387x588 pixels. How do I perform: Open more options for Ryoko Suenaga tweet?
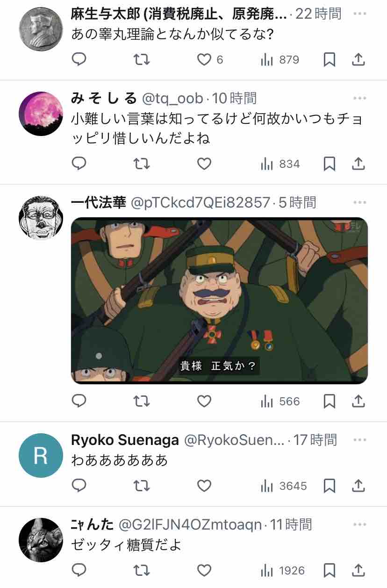pyautogui.click(x=359, y=440)
